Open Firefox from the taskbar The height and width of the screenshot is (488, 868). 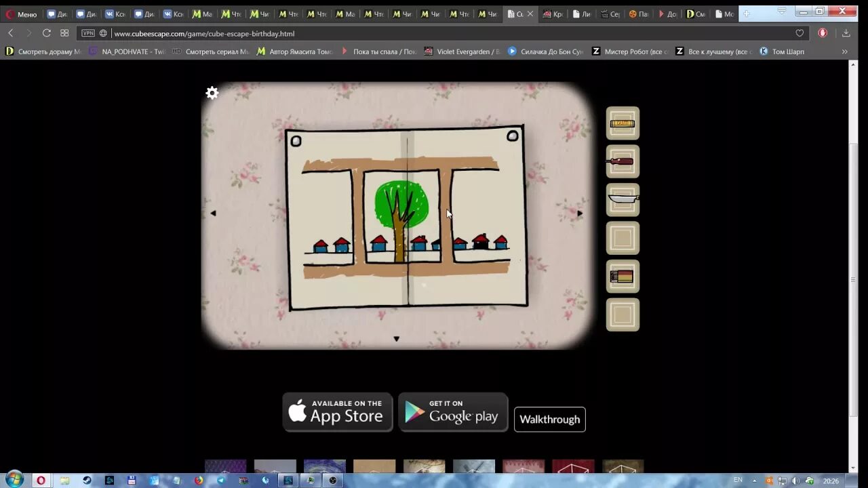[198, 481]
